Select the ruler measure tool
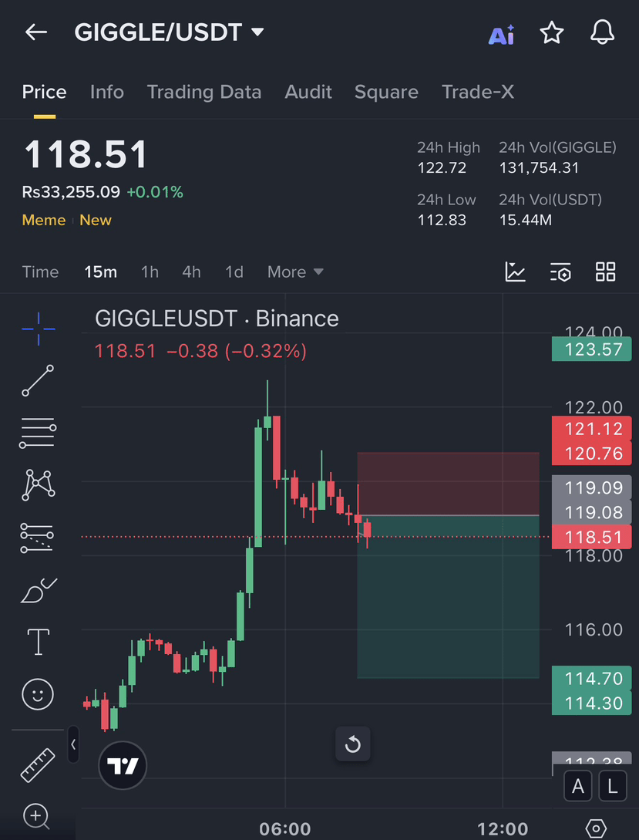 (x=38, y=765)
